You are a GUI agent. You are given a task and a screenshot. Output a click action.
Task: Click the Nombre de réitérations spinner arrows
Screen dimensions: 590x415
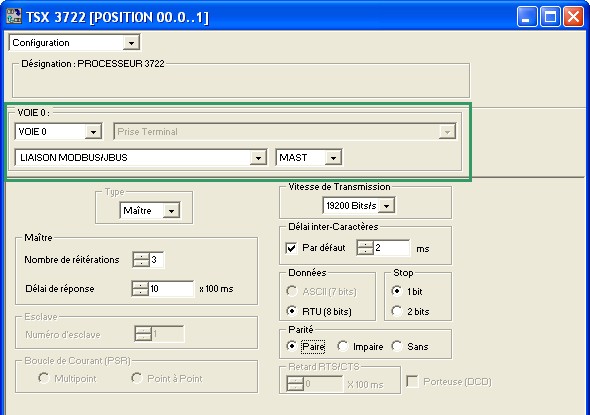pyautogui.click(x=141, y=259)
